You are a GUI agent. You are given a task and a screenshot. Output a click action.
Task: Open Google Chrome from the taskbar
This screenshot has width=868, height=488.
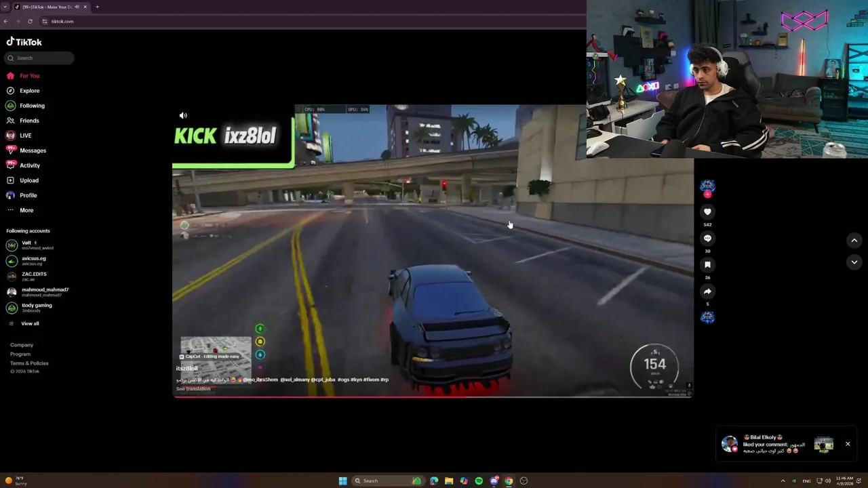(x=509, y=481)
